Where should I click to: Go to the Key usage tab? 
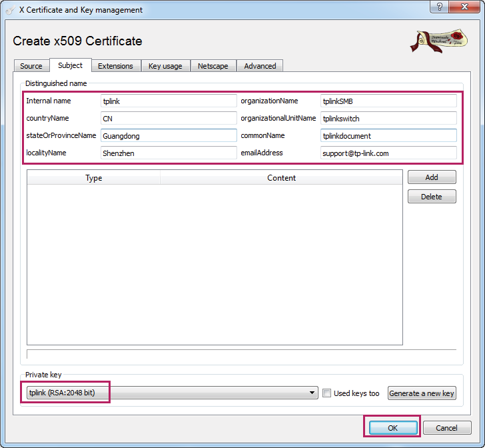tap(165, 66)
